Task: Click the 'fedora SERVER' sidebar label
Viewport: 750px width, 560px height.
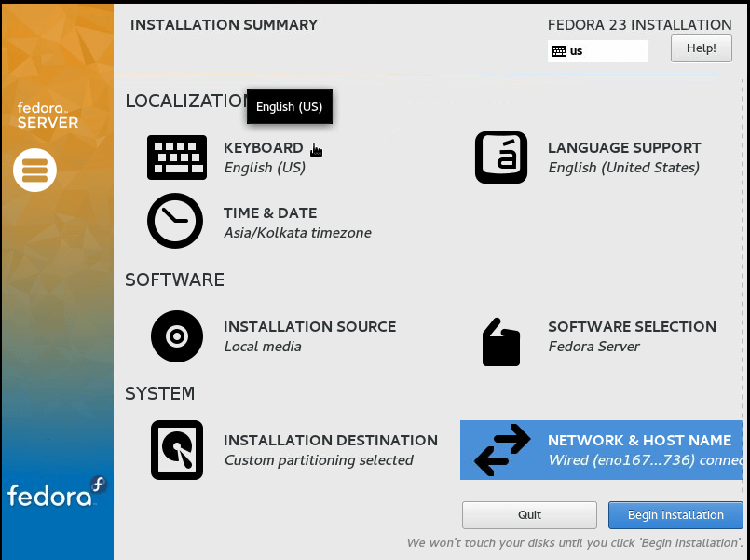Action: 48,116
